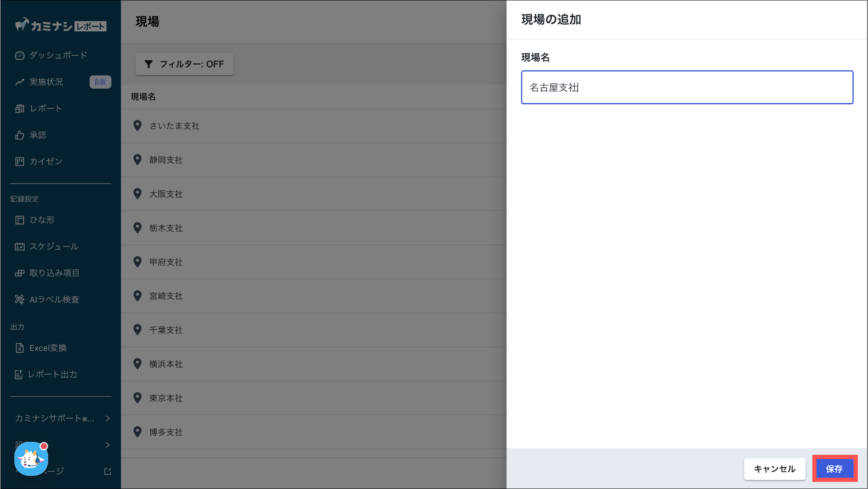Click the AIラベル検査 scan icon
This screenshot has width=868, height=489.
coord(19,299)
